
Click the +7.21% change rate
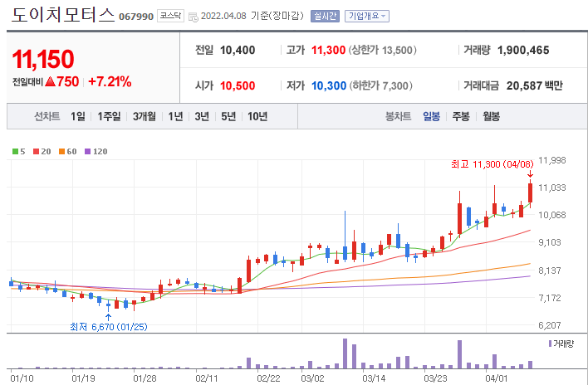pyautogui.click(x=110, y=81)
